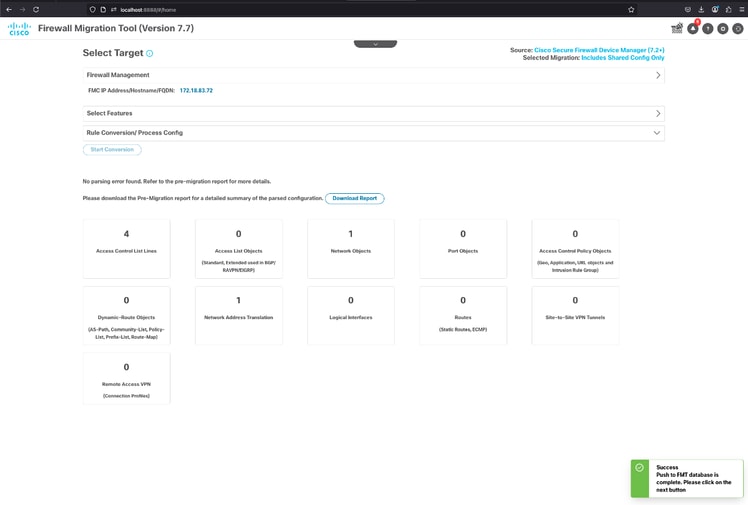Click the browser account profile icon
The width and height of the screenshot is (748, 505).
coord(715,9)
